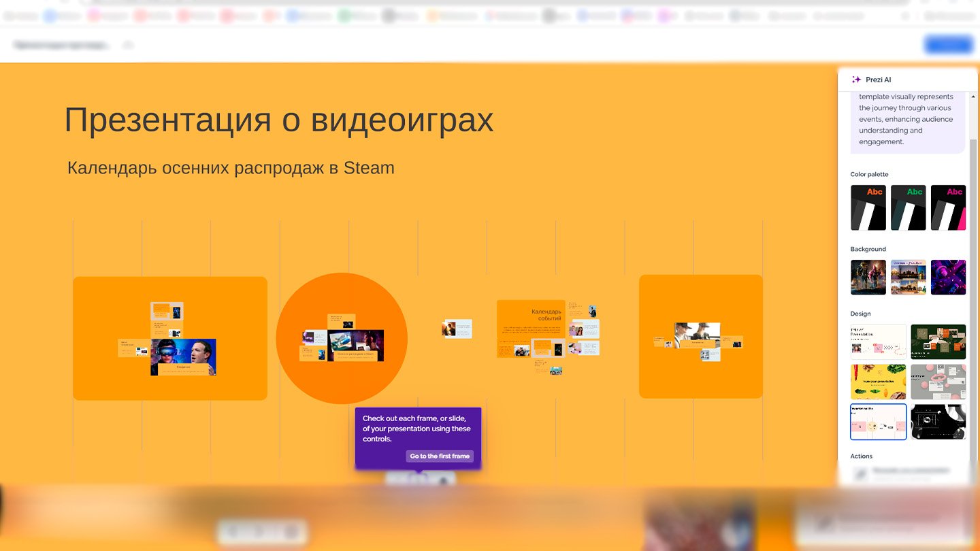Click the subtitle "Календарь осенних распродаж в Steam"
The width and height of the screenshot is (980, 551).
pos(231,168)
